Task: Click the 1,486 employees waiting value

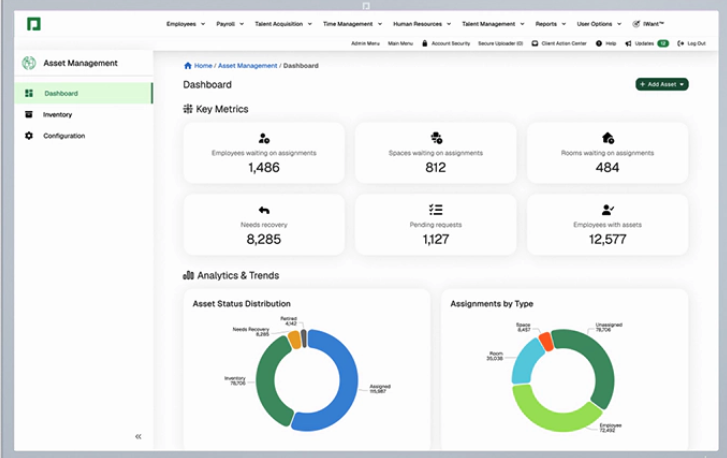Action: tap(264, 167)
